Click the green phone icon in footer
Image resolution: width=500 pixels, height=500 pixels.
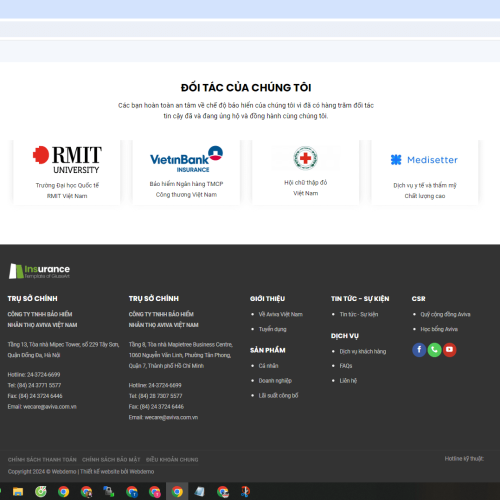[434, 350]
